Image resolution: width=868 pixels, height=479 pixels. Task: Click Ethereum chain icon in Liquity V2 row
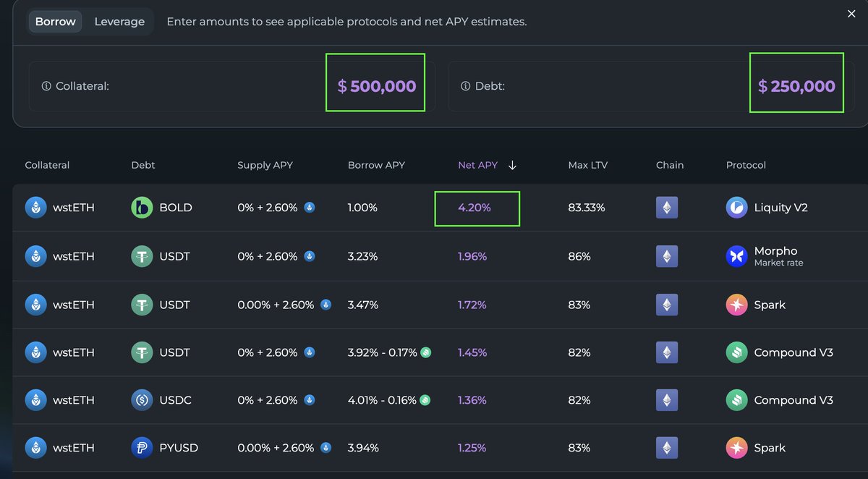pos(667,208)
